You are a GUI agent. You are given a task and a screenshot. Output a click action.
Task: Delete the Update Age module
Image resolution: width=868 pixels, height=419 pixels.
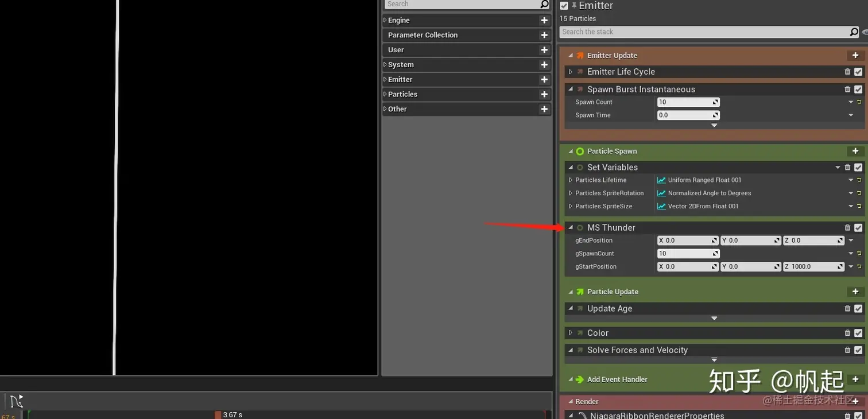847,309
